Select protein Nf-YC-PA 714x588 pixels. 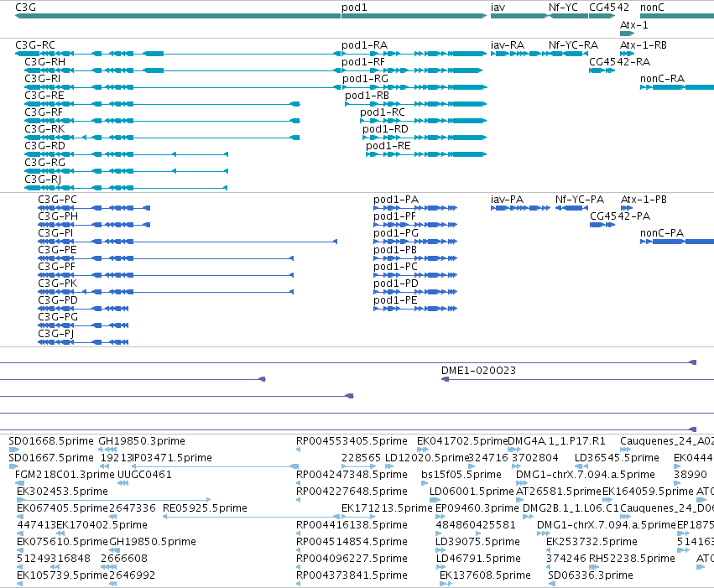pyautogui.click(x=571, y=208)
